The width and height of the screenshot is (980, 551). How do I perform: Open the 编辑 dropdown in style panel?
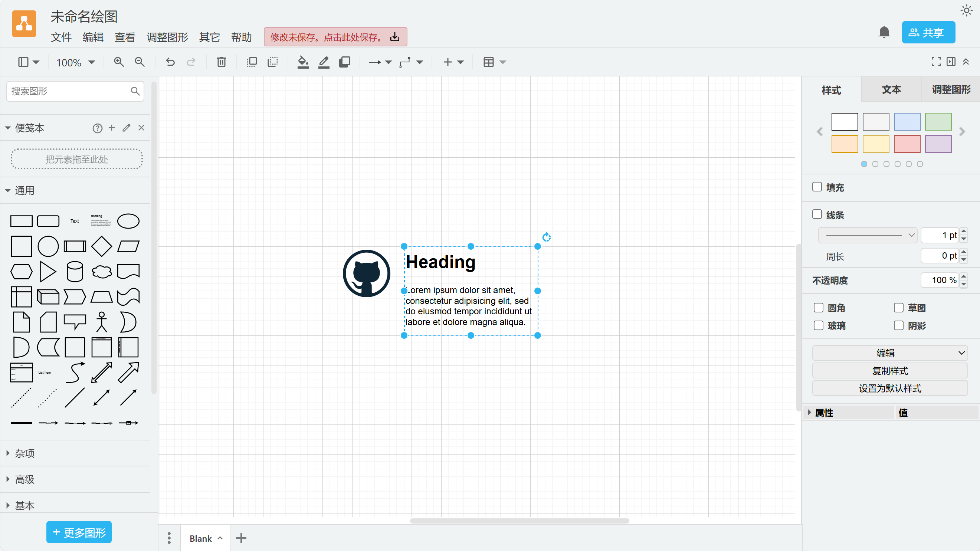coord(890,353)
